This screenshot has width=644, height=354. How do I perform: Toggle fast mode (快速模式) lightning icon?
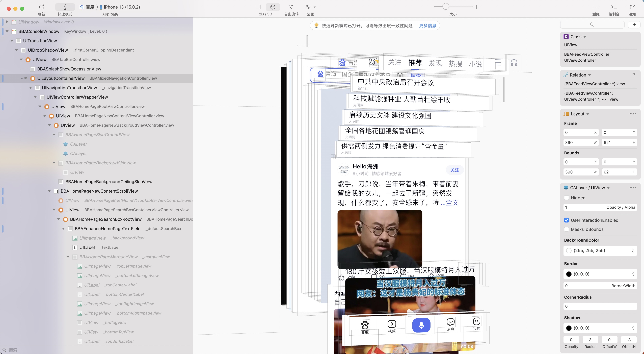[x=65, y=7]
